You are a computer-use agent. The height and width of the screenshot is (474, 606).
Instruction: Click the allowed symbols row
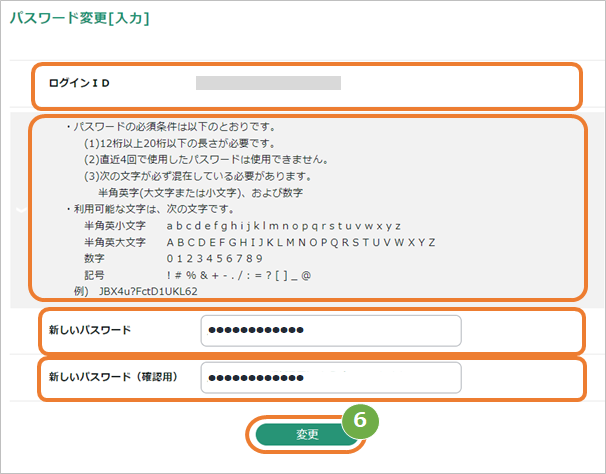(239, 274)
